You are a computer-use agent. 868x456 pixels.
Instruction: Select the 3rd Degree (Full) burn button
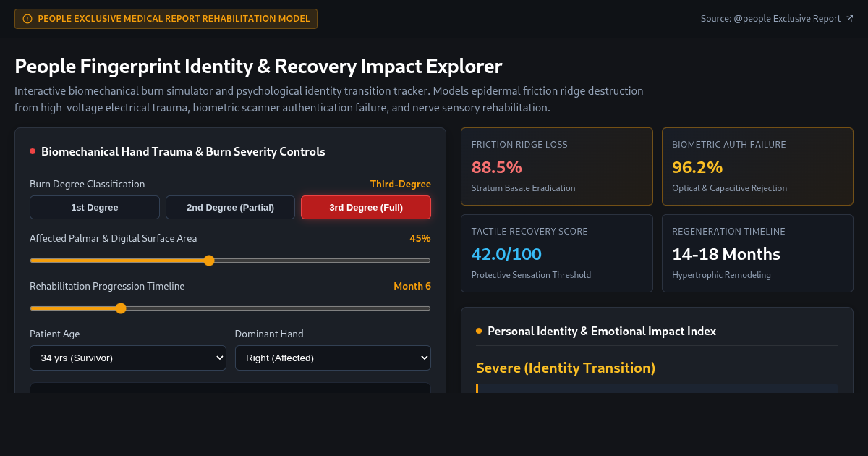click(366, 207)
